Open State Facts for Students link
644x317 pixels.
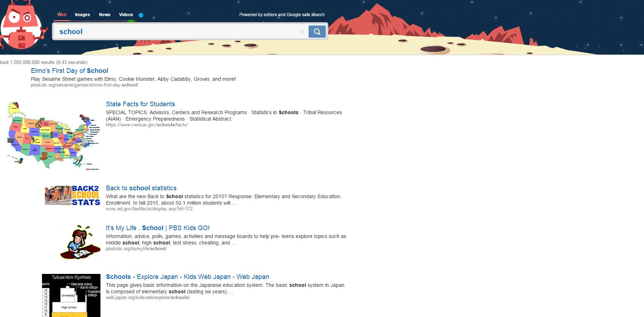point(140,104)
